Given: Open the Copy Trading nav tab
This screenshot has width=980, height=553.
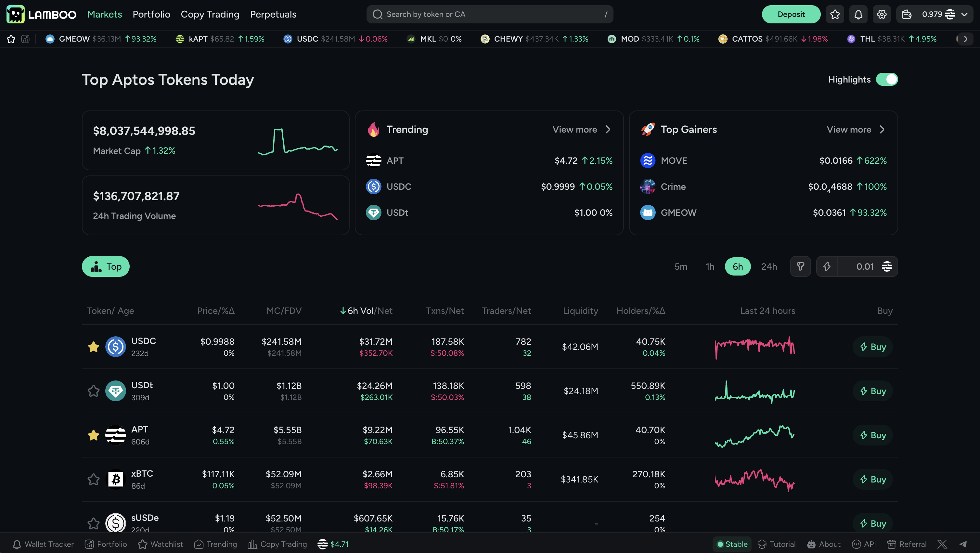Looking at the screenshot, I should [x=210, y=14].
